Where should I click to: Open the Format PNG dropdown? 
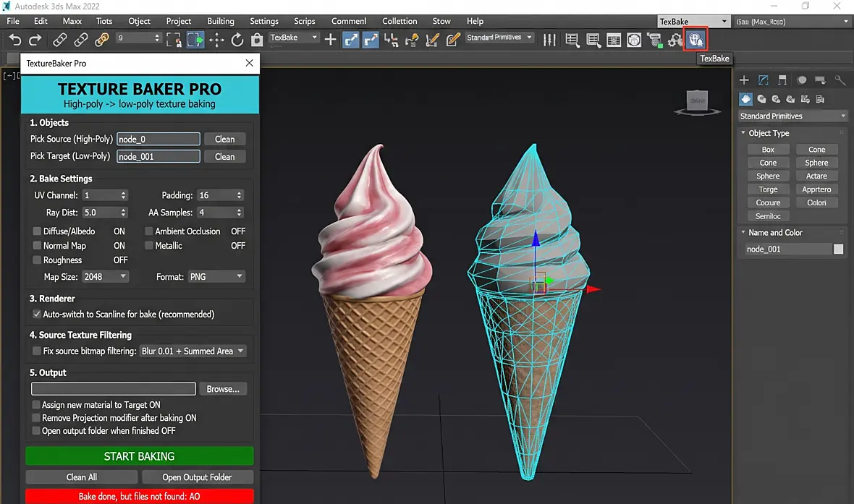(216, 276)
